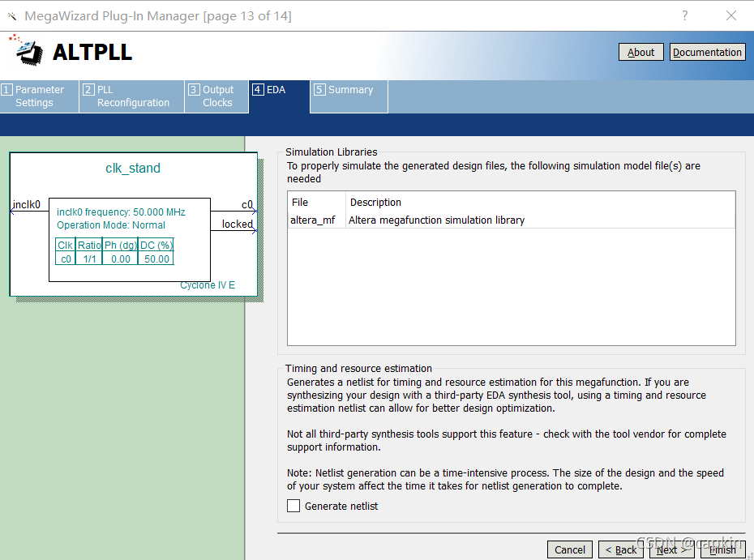The height and width of the screenshot is (560, 754).
Task: Click 'Altera megafunction simulation library' description cell
Action: (x=436, y=220)
